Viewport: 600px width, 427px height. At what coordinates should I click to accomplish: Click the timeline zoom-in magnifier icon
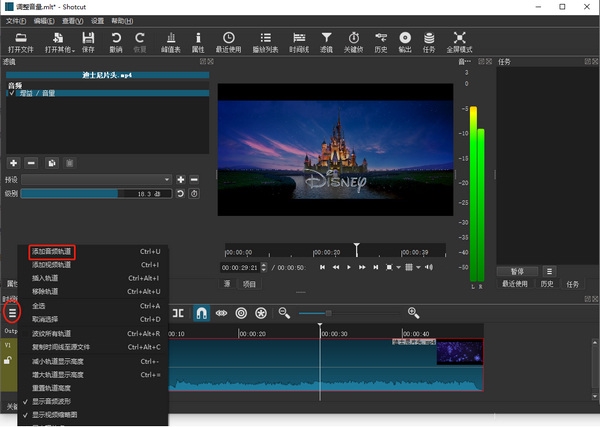click(413, 313)
